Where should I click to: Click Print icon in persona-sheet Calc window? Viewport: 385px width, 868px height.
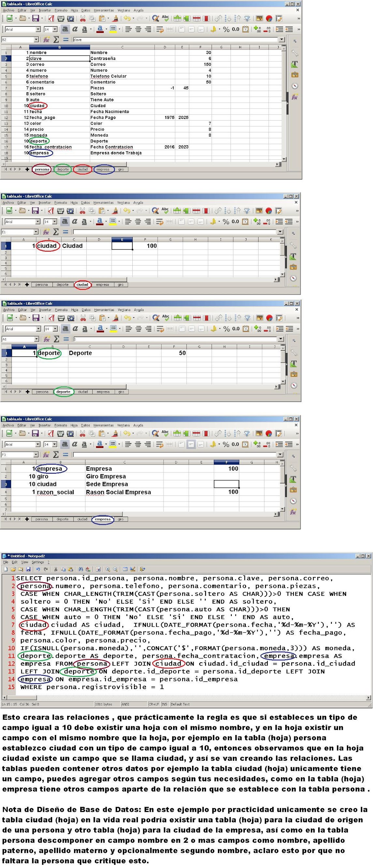[61, 19]
